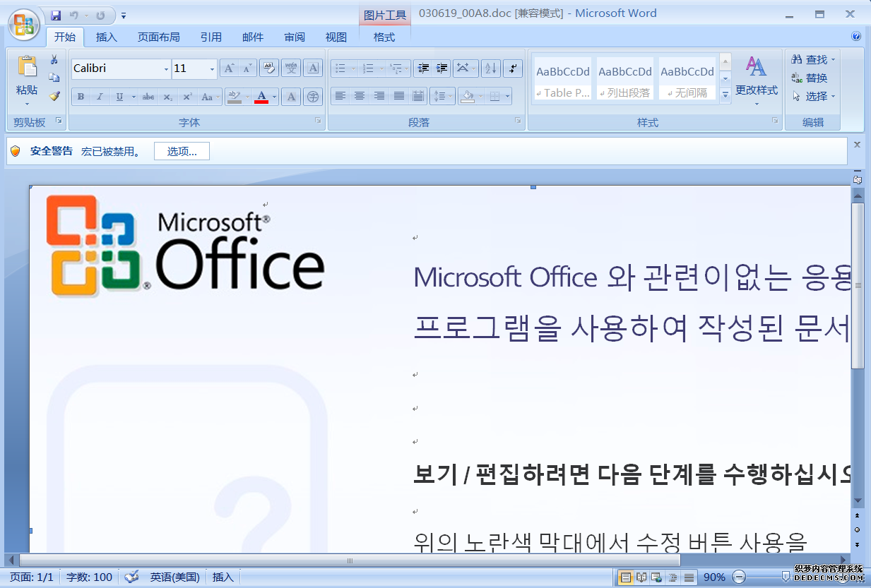The height and width of the screenshot is (588, 871).
Task: Open the 审阅 ribbon tab
Action: point(295,37)
